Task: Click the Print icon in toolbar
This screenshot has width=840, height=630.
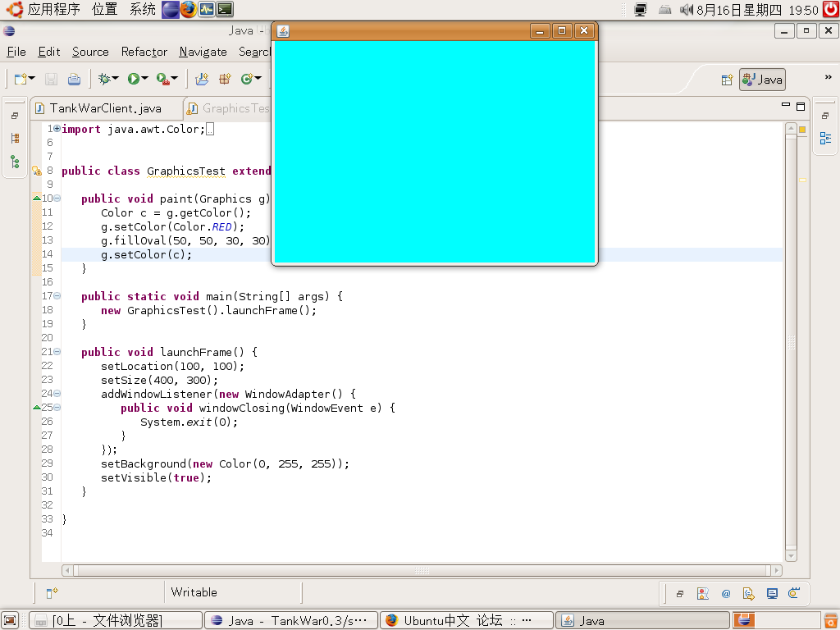Action: click(74, 80)
